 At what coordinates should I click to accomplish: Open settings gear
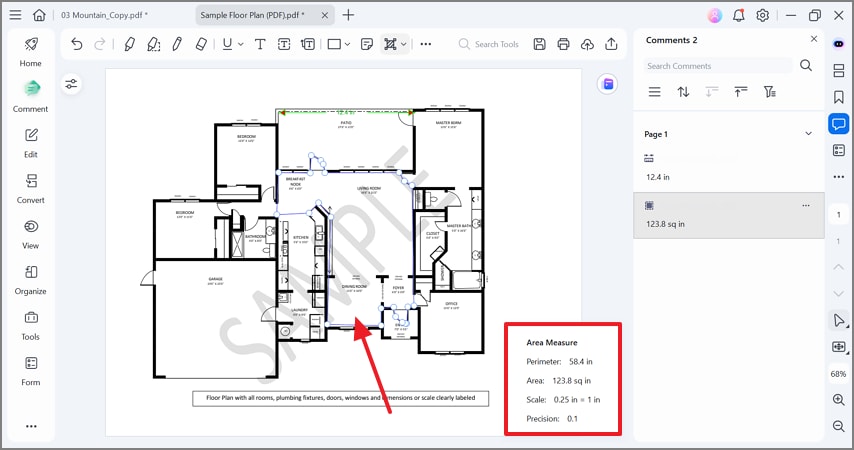click(762, 15)
